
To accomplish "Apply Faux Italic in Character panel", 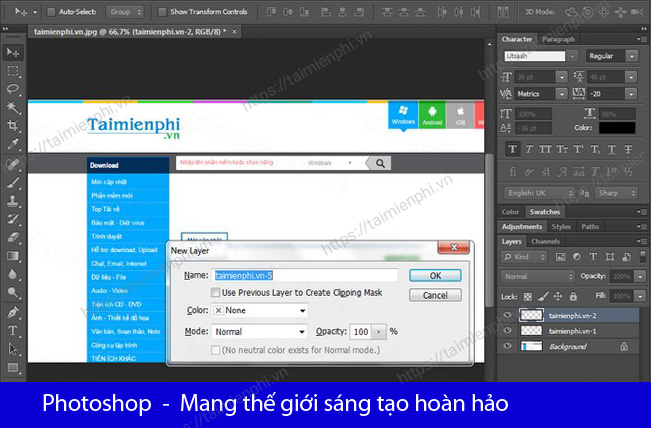I will coord(529,149).
